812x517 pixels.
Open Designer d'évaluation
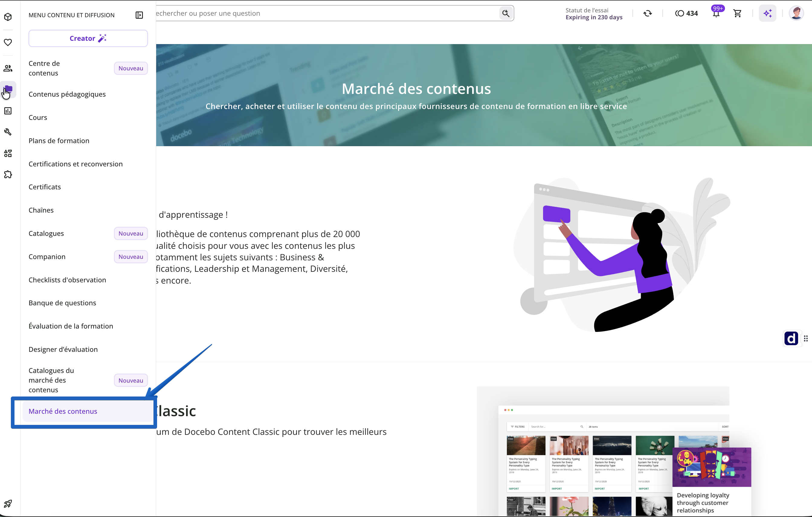pyautogui.click(x=88, y=349)
